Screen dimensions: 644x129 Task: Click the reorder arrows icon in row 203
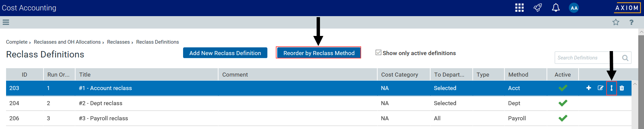[x=611, y=88]
